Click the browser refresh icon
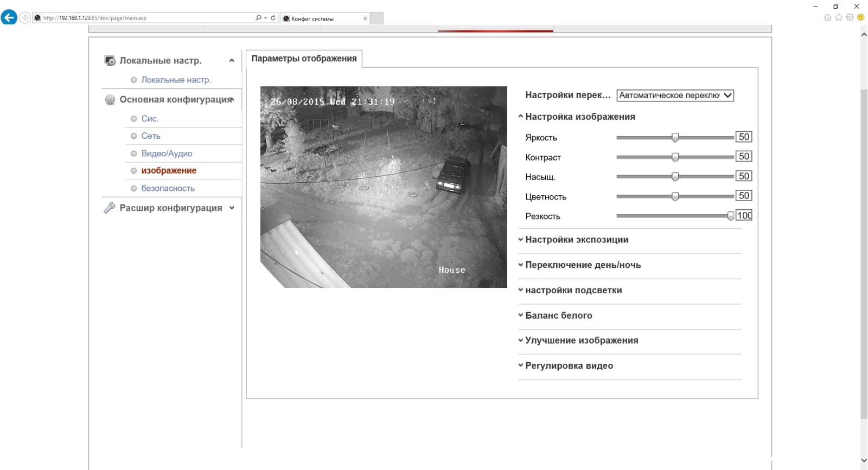This screenshot has height=470, width=868. pyautogui.click(x=273, y=18)
